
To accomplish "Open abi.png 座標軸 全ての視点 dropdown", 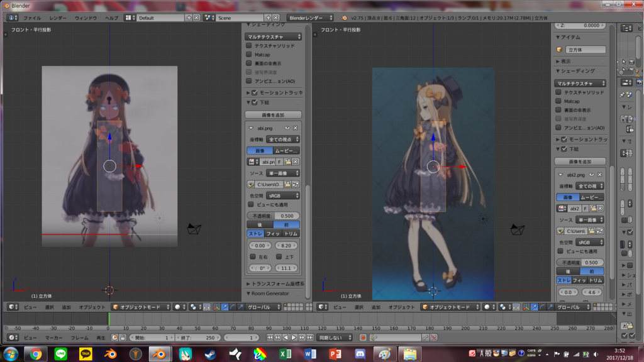I will (283, 140).
